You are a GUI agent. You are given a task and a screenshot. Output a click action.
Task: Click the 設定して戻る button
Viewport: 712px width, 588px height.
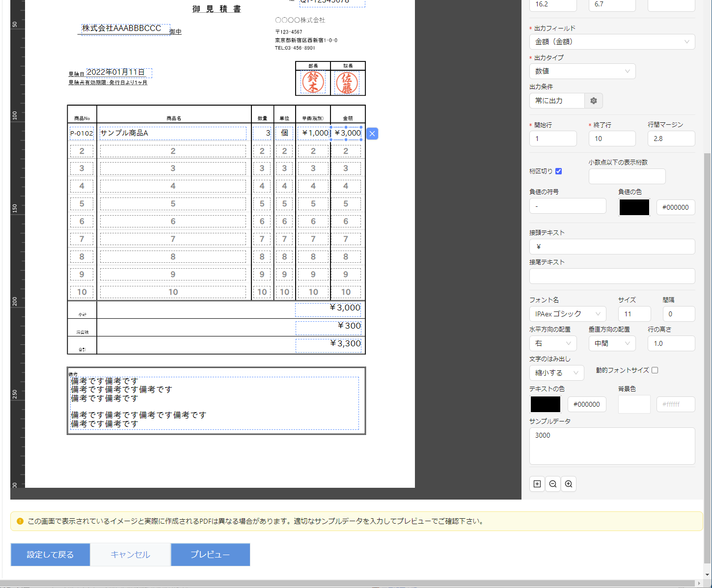tap(50, 555)
